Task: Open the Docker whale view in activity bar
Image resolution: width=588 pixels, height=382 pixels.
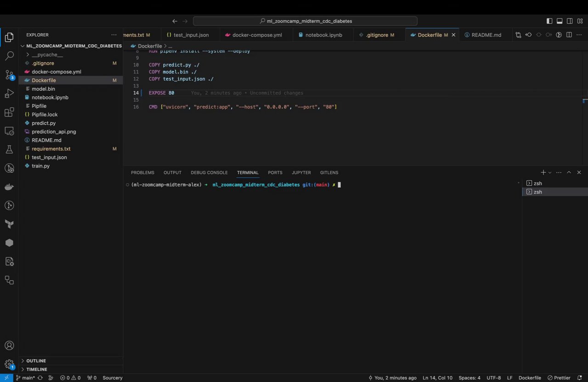Action: [9, 187]
